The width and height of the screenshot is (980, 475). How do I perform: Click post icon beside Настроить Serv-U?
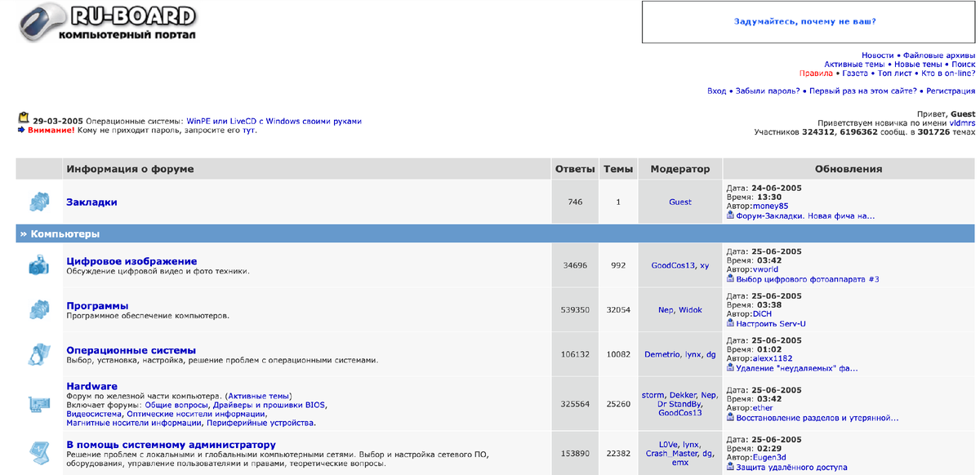click(x=730, y=323)
